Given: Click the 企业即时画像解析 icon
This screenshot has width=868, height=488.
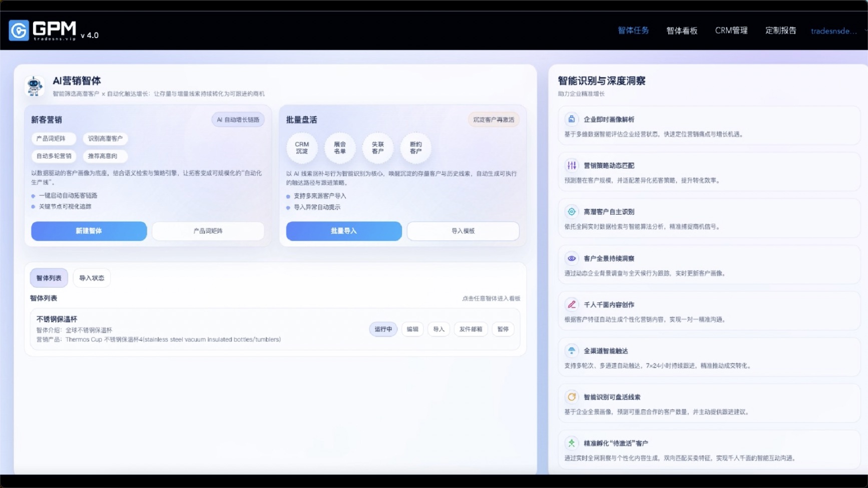Looking at the screenshot, I should click(571, 119).
